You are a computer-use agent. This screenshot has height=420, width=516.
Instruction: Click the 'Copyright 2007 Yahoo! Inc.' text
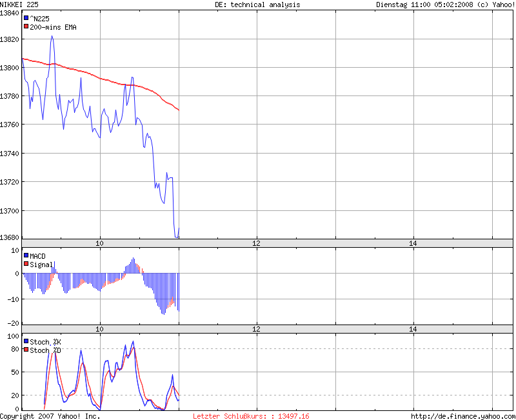(50, 416)
